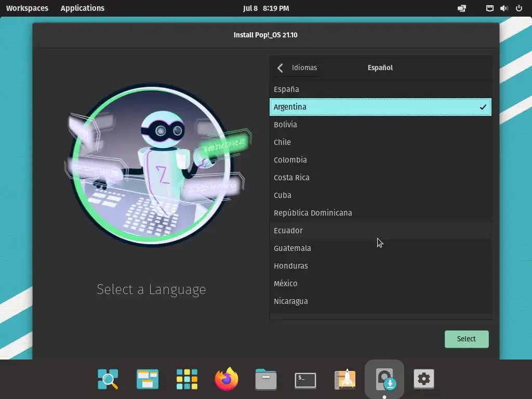Click the power icon in top bar
Image resolution: width=532 pixels, height=399 pixels.
point(519,8)
